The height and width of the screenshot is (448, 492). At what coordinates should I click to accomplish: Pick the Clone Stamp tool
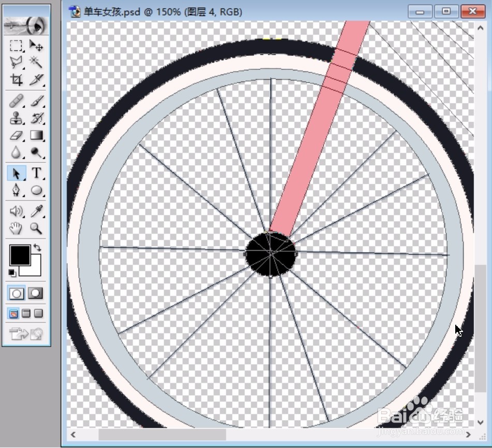point(16,118)
